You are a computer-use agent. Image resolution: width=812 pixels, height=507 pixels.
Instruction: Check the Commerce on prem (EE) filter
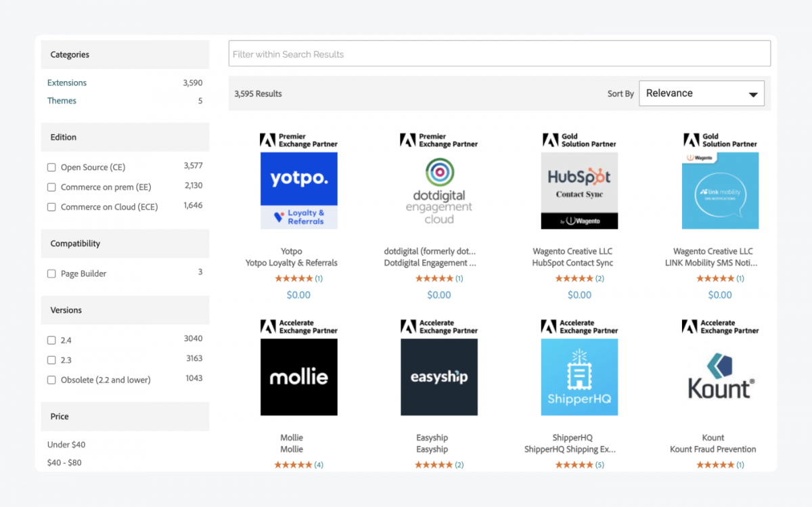click(51, 188)
